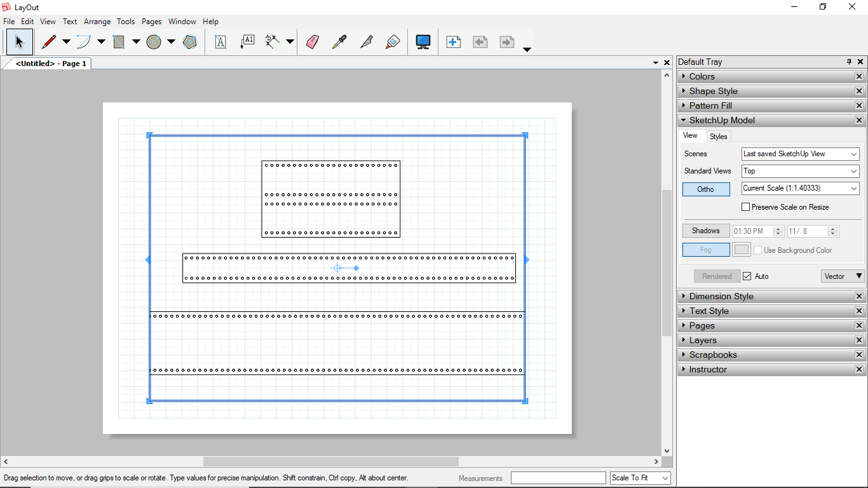Pick the Arc drawing tool
This screenshot has height=488, width=868.
84,42
